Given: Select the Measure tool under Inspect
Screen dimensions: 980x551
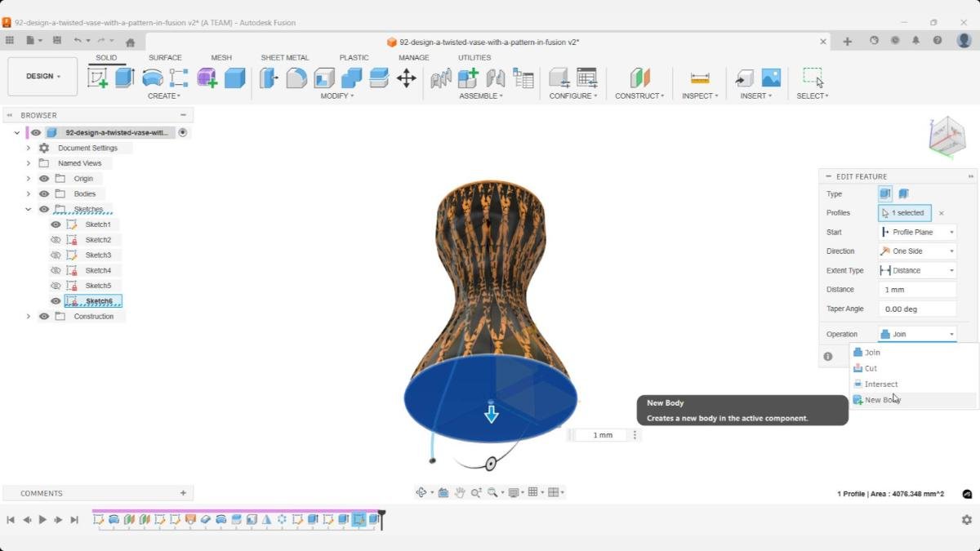Looking at the screenshot, I should pos(698,78).
